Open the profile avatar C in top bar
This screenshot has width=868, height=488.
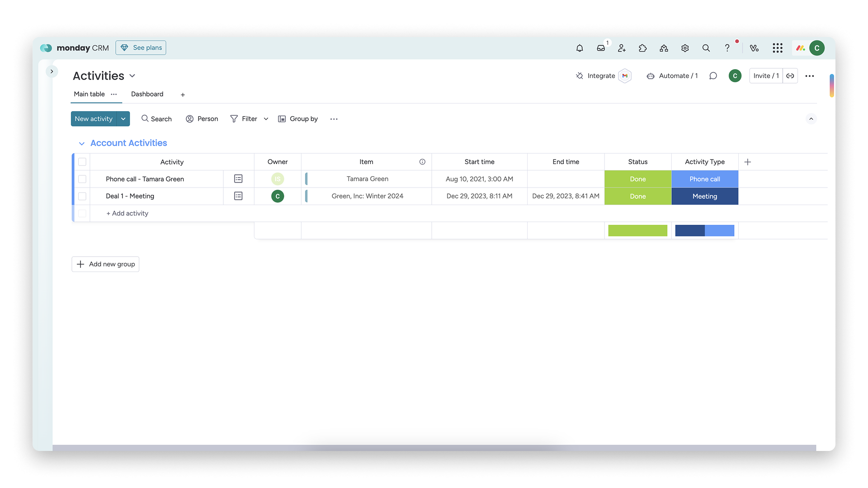tap(817, 48)
